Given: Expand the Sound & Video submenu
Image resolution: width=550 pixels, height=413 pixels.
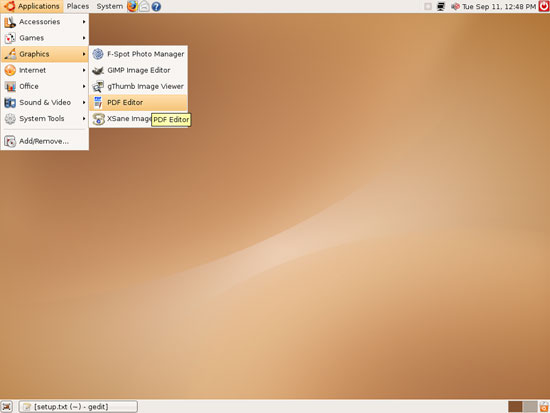Looking at the screenshot, I should pyautogui.click(x=45, y=102).
